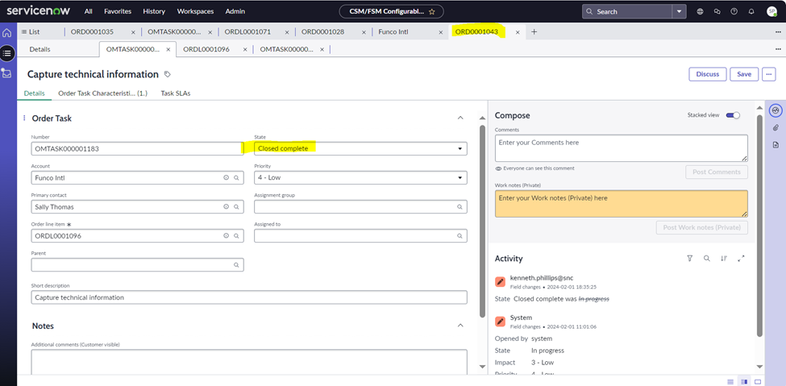
Task: Click the ServiceNow logo
Action: tap(39, 11)
